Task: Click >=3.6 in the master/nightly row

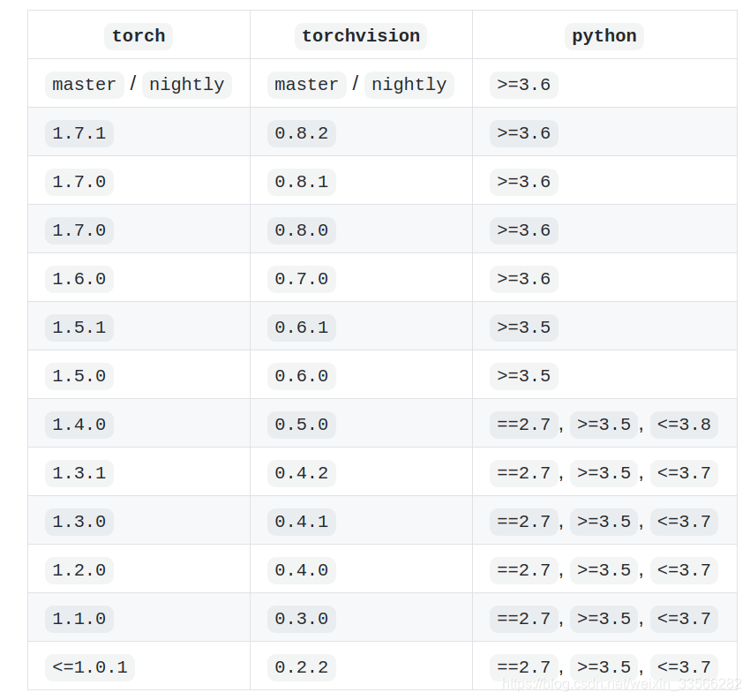Action: coord(524,85)
